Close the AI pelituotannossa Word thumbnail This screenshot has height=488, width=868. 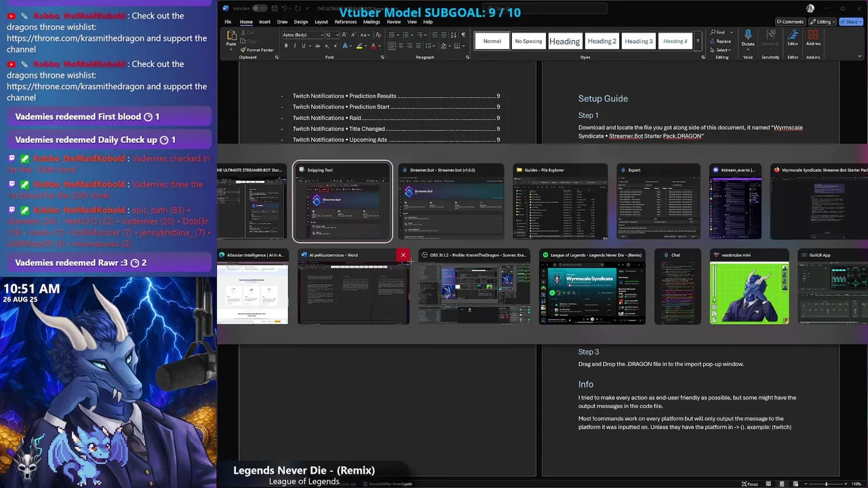[x=403, y=256]
